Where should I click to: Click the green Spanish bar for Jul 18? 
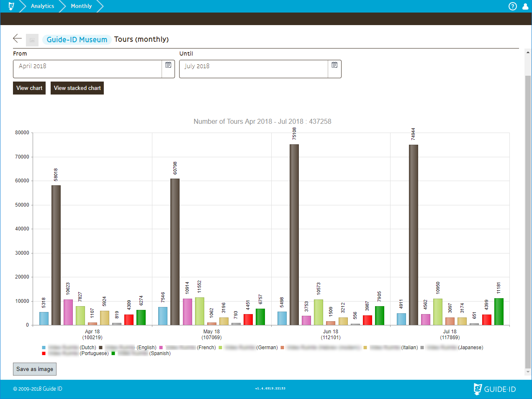coord(499,312)
